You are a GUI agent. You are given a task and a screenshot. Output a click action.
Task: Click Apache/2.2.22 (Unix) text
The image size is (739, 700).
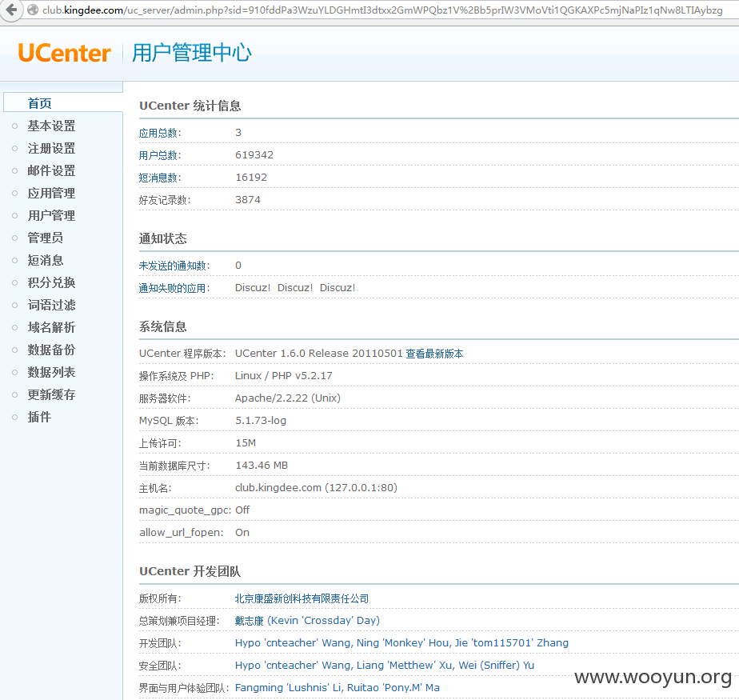288,398
